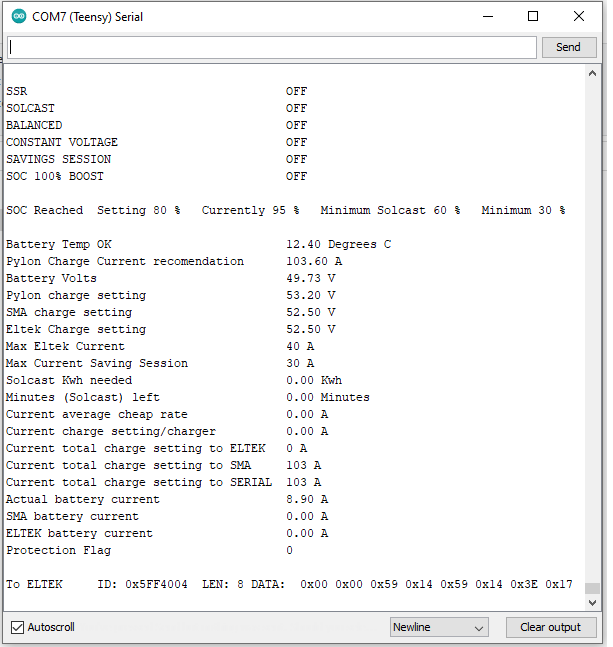
Task: Click the Send button
Action: tap(569, 47)
